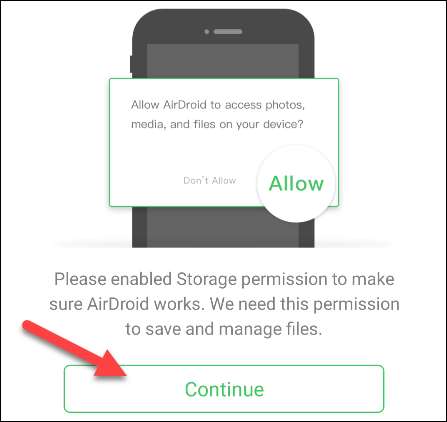
Task: Click the phone speaker grille illustration
Action: 228,32
